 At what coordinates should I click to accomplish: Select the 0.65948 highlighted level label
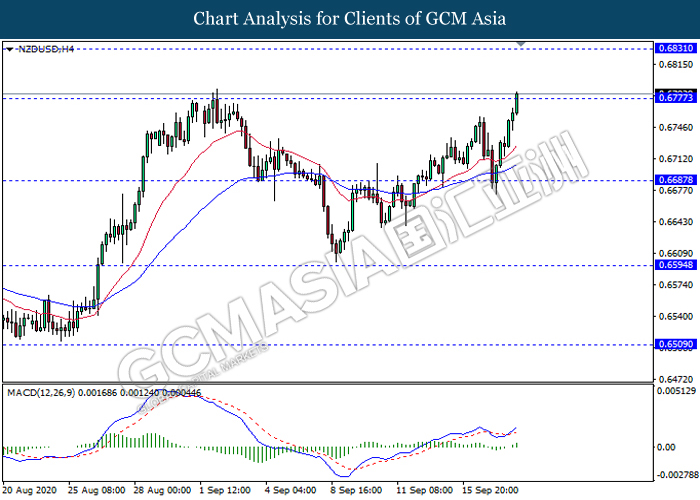tap(676, 265)
